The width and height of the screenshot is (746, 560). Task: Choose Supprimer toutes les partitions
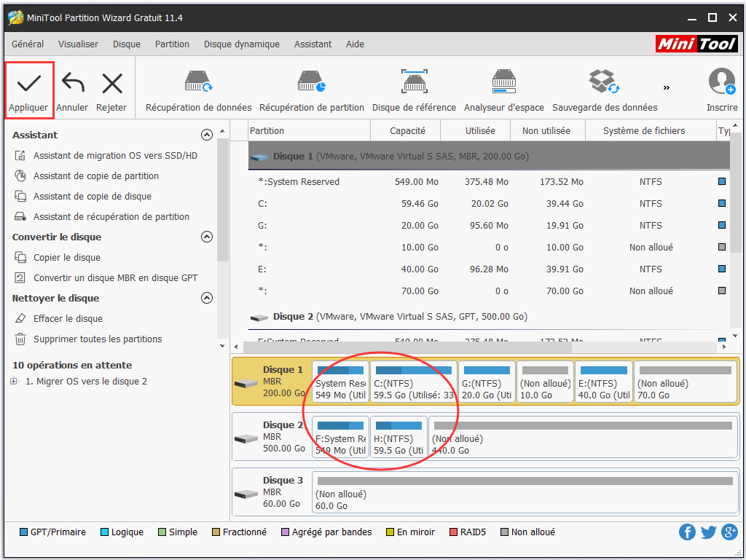click(x=98, y=339)
